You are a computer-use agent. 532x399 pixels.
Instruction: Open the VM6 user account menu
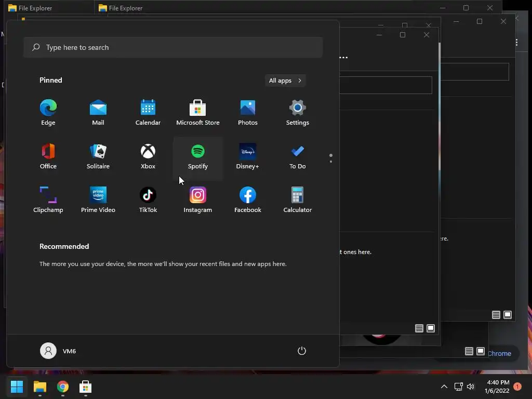[58, 351]
